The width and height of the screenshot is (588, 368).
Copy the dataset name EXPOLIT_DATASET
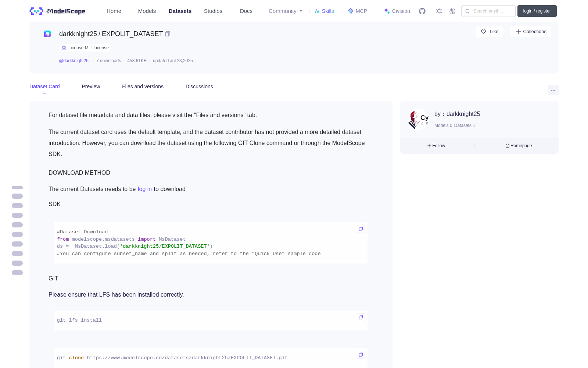coord(168,34)
